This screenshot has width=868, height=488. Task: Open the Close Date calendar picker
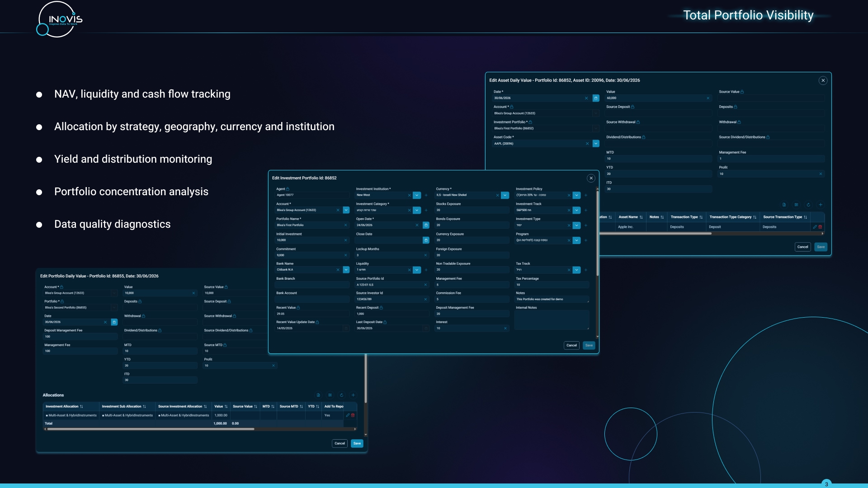[426, 240]
